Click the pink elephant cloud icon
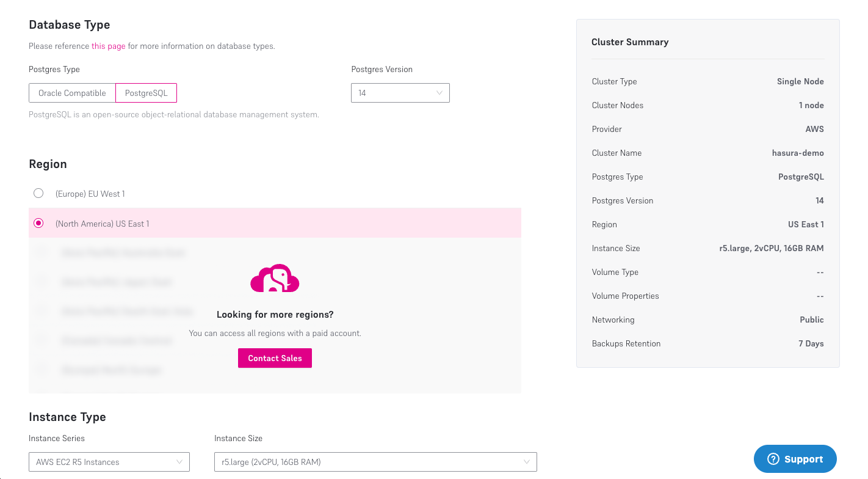This screenshot has height=479, width=868. click(275, 279)
